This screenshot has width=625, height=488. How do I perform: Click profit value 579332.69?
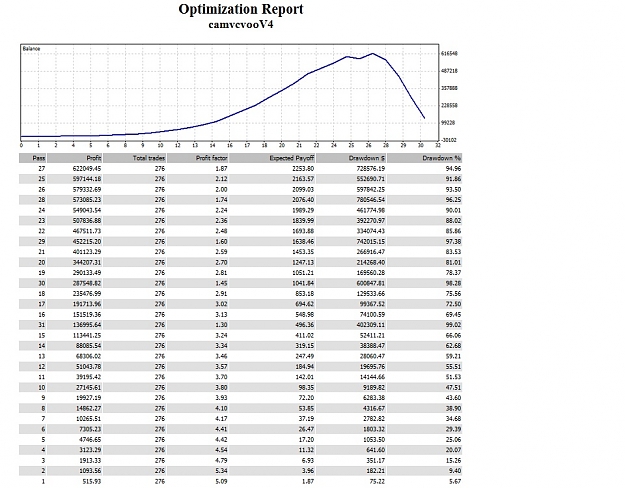(86, 189)
